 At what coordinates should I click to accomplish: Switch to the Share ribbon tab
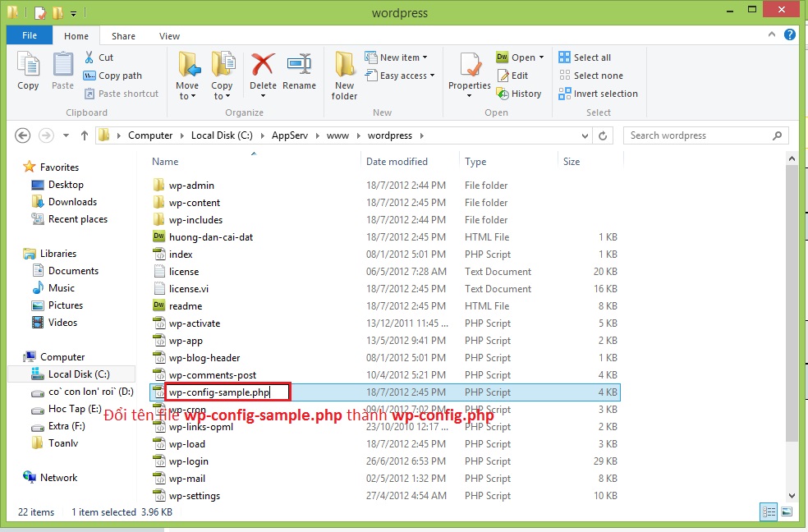coord(124,36)
